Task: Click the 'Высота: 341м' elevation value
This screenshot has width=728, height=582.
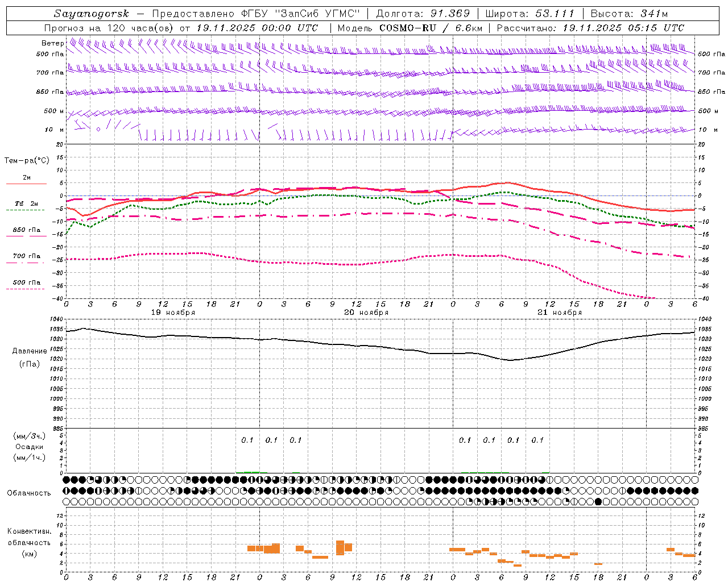Action: click(x=629, y=14)
